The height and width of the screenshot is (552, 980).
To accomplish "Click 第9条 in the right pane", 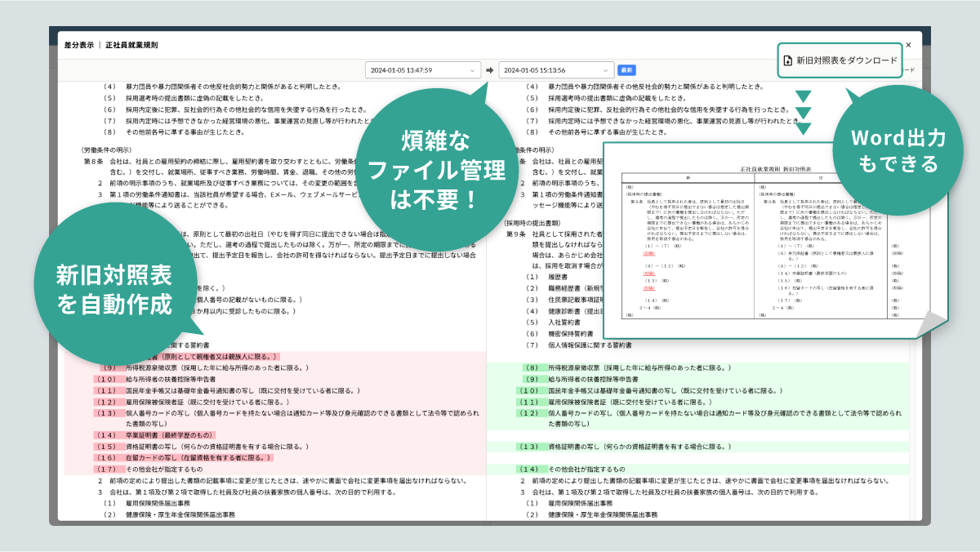I will [x=516, y=234].
